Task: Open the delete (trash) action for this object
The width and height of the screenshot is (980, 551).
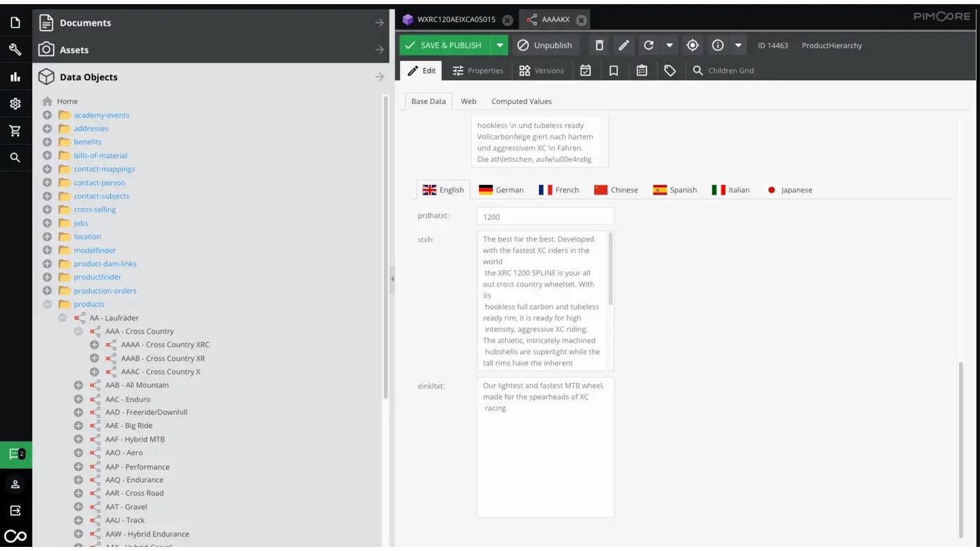Action: (599, 45)
